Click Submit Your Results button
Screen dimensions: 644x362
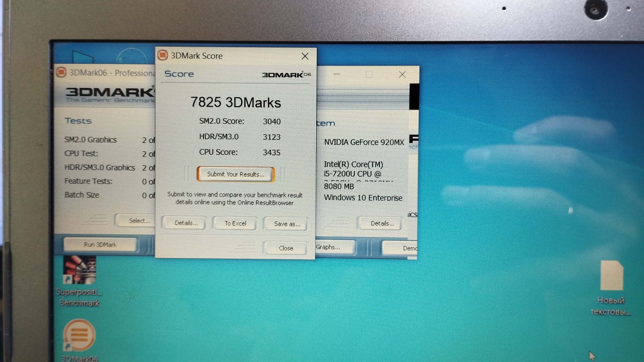point(236,174)
